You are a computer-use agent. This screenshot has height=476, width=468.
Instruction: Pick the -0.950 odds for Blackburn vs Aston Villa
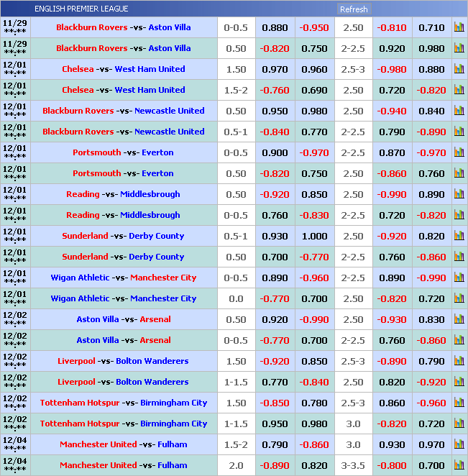(x=314, y=28)
